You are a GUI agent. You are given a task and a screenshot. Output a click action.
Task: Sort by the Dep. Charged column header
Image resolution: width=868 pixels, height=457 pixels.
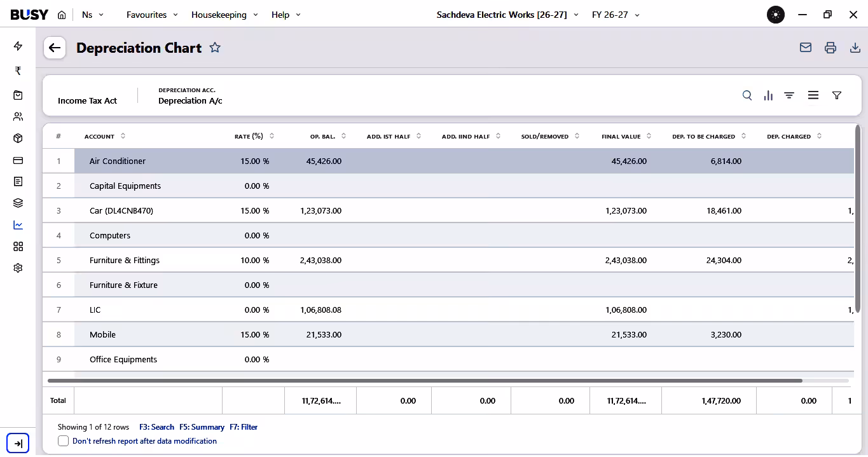coord(794,136)
